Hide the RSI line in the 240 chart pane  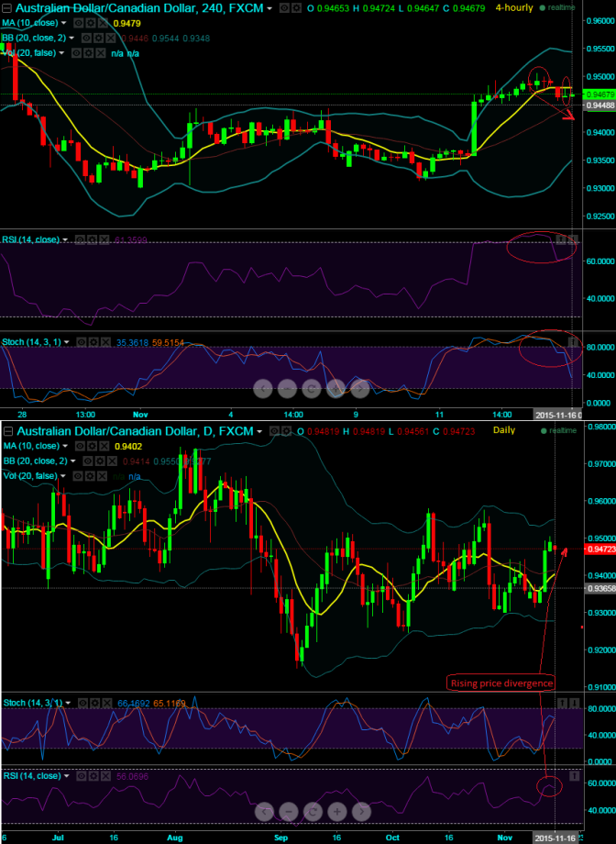point(79,239)
